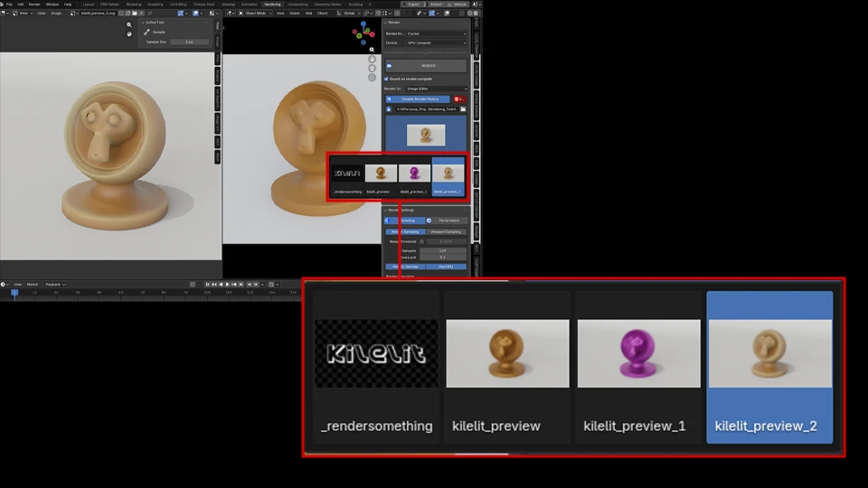This screenshot has width=868, height=488.
Task: Open the File menu
Action: (x=9, y=4)
